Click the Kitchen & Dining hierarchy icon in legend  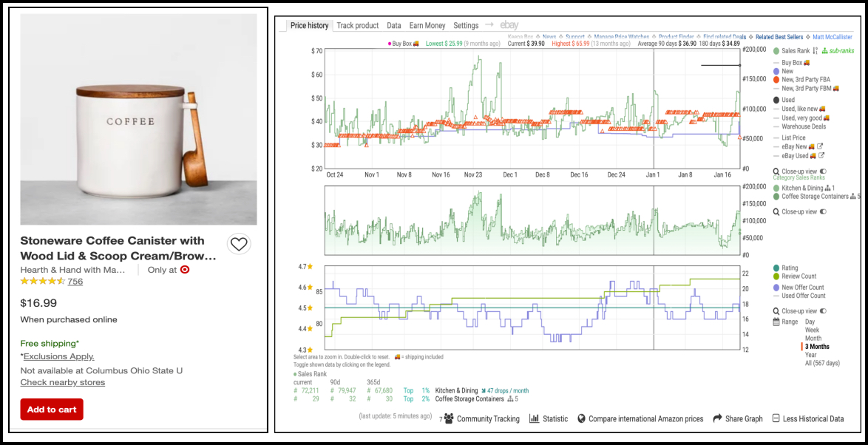click(x=827, y=188)
